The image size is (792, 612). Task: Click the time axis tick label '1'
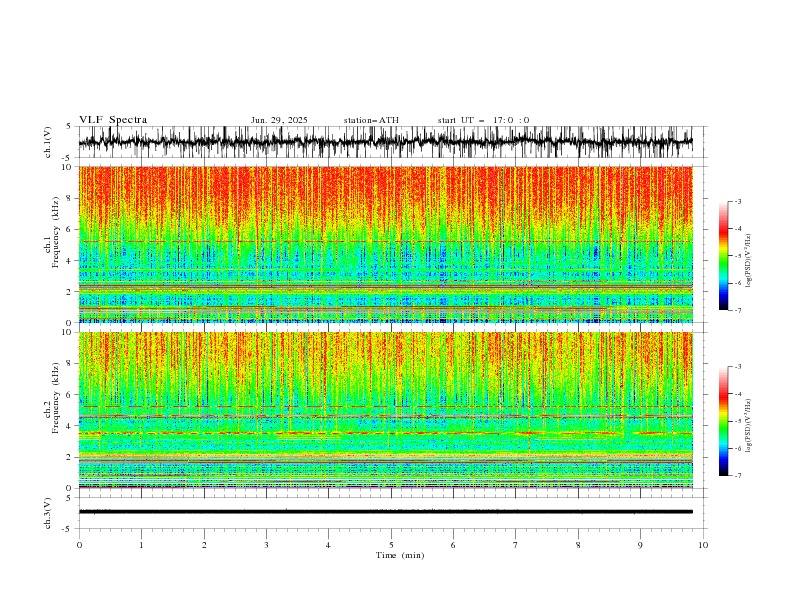[141, 545]
